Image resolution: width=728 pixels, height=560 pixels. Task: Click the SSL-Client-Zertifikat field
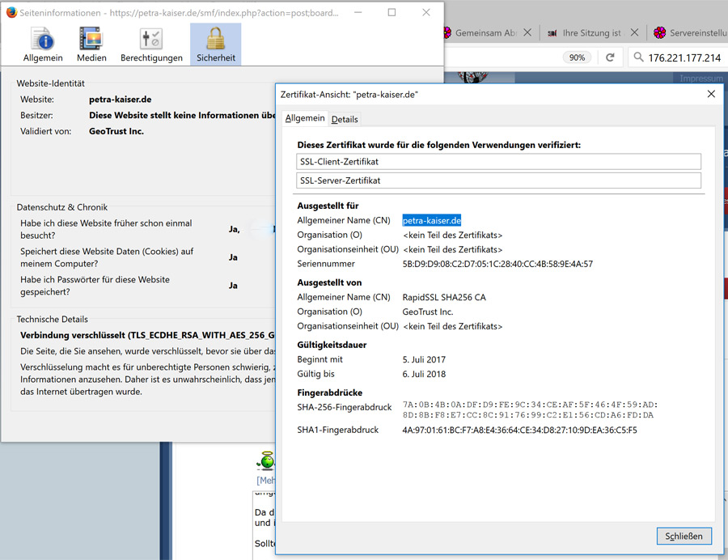[498, 162]
